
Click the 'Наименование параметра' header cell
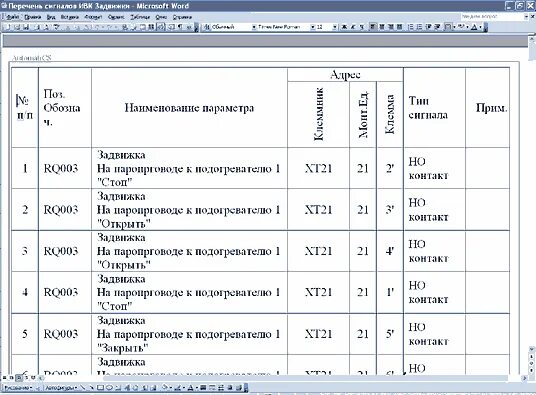[x=189, y=108]
